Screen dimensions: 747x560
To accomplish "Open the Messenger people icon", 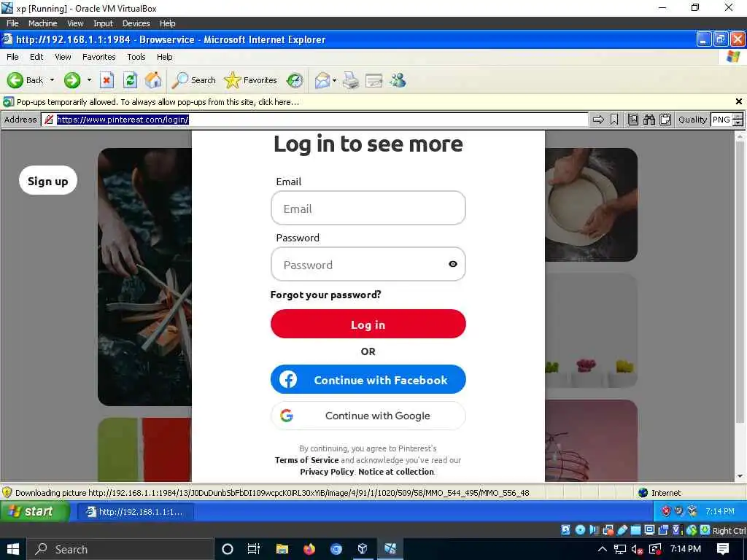I will [x=398, y=80].
